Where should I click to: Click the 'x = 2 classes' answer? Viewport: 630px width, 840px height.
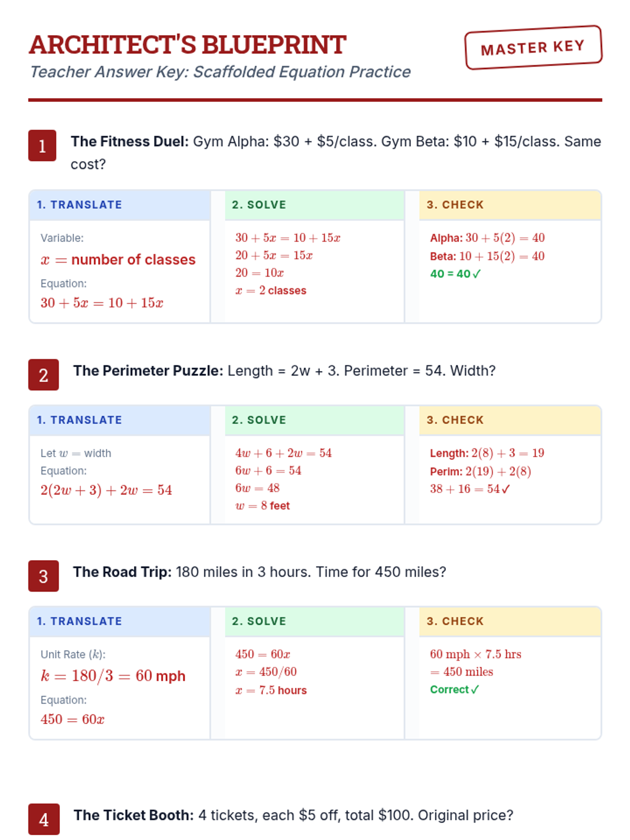point(270,290)
